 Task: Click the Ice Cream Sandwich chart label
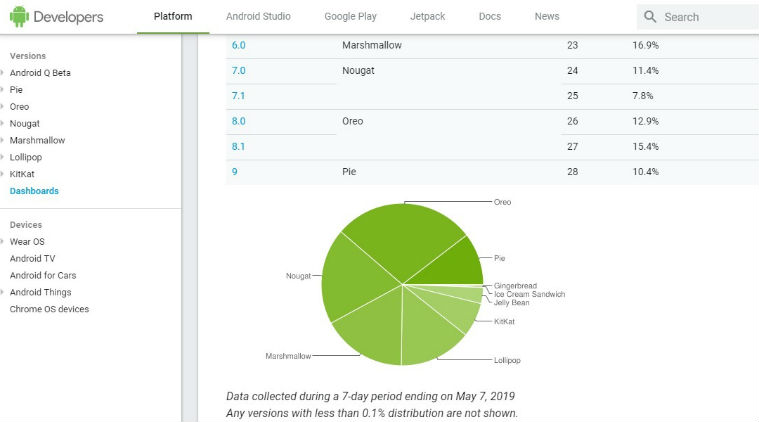pyautogui.click(x=529, y=294)
